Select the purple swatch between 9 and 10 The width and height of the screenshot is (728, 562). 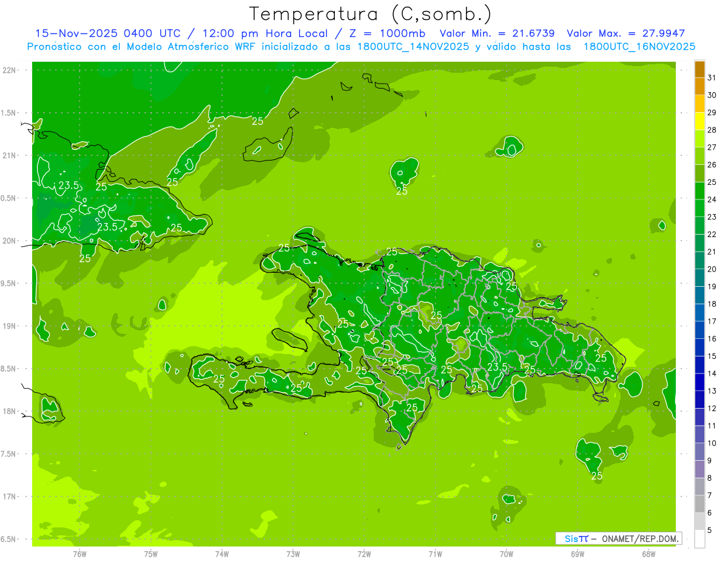tap(699, 452)
